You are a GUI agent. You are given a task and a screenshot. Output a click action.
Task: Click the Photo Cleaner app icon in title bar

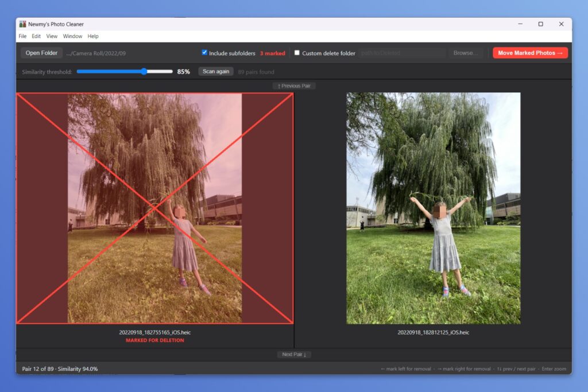tap(22, 24)
